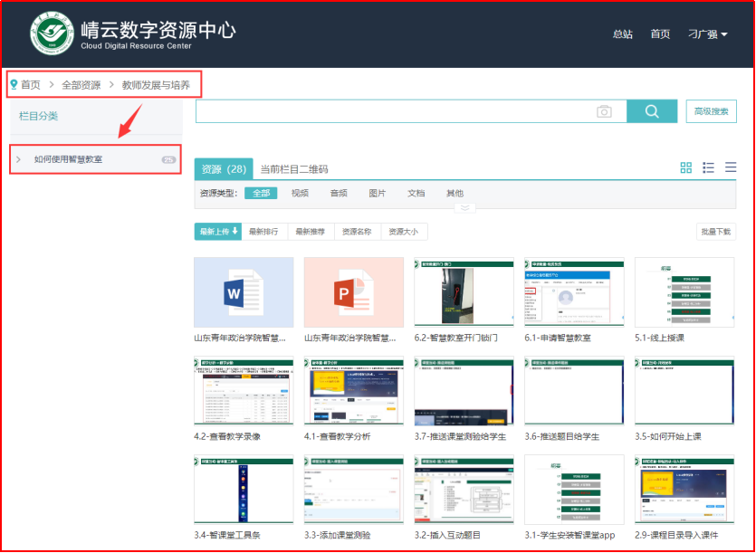Click the 批量下载 button
This screenshot has width=756, height=553.
pyautogui.click(x=715, y=232)
